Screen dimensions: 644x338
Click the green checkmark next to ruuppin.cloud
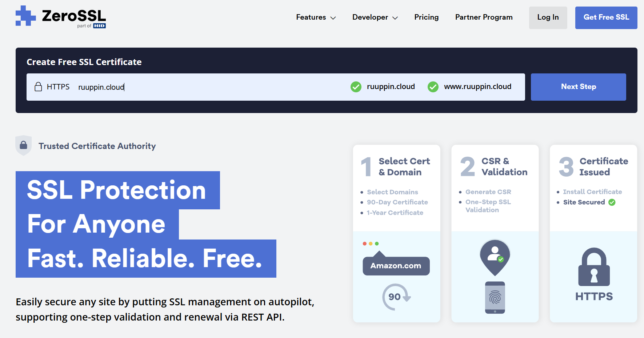pyautogui.click(x=356, y=87)
